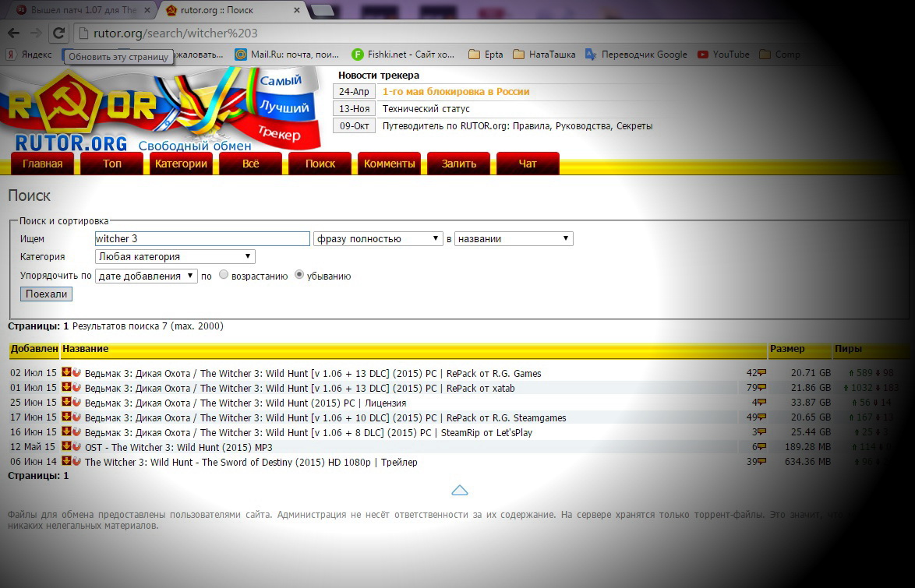Click the Размер column header
The width and height of the screenshot is (915, 588).
coord(787,349)
